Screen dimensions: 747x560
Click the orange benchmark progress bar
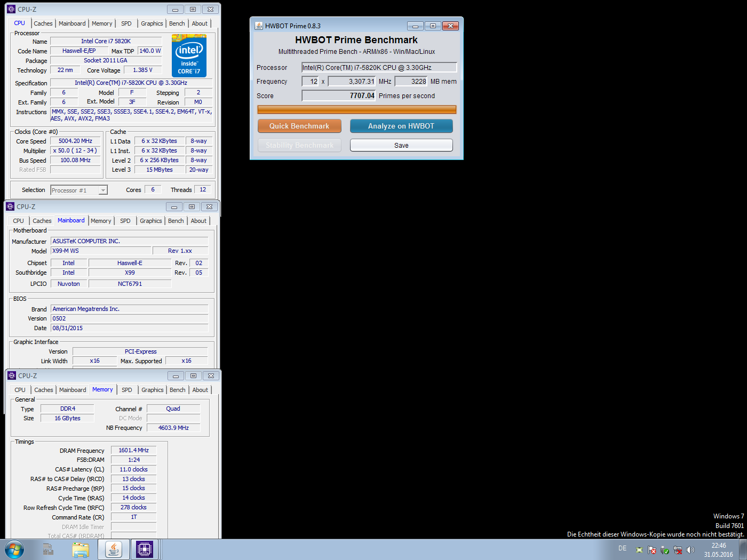pos(356,109)
